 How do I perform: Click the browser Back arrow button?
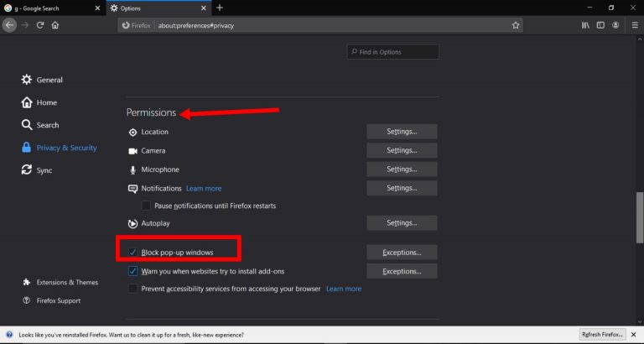click(9, 25)
